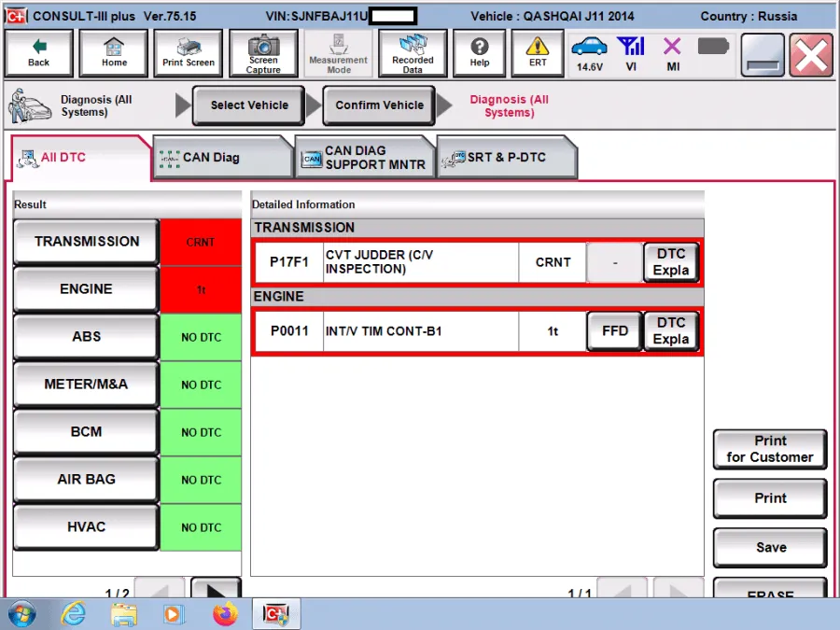Viewport: 840px width, 630px height.
Task: Select the METER/M&A system button
Action: [86, 385]
